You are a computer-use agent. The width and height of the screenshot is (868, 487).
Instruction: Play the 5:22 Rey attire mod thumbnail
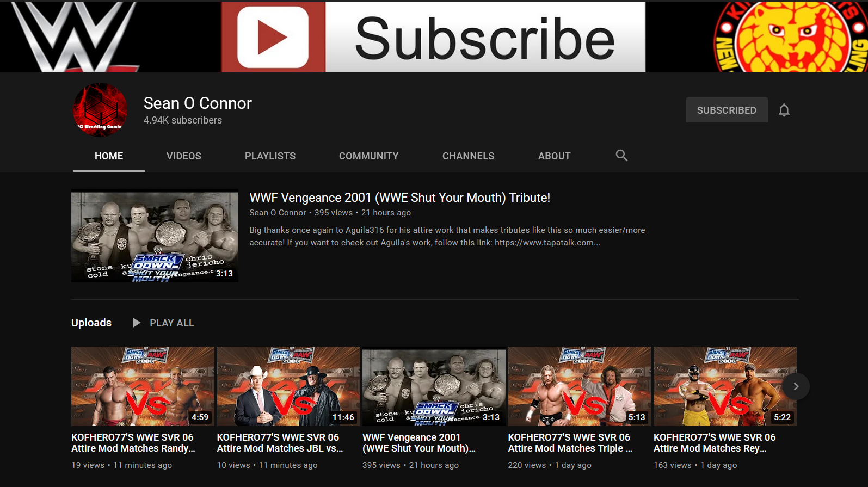pos(724,386)
